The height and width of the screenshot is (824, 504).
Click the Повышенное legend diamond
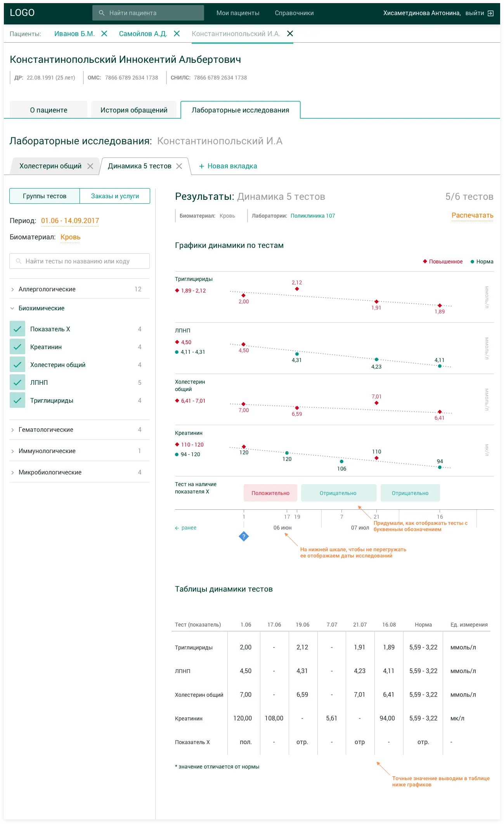coord(425,261)
